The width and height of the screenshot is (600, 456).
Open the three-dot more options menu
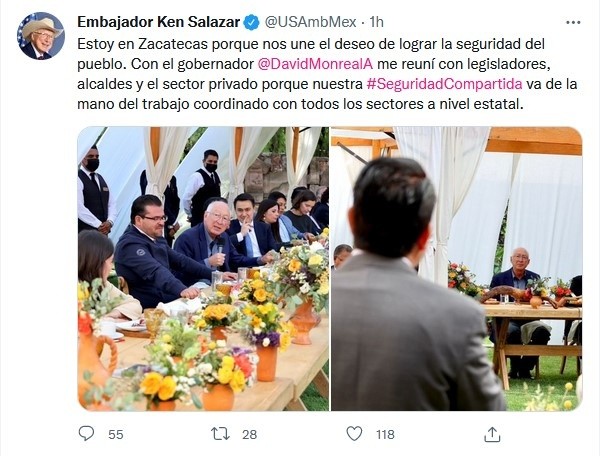coord(573,23)
